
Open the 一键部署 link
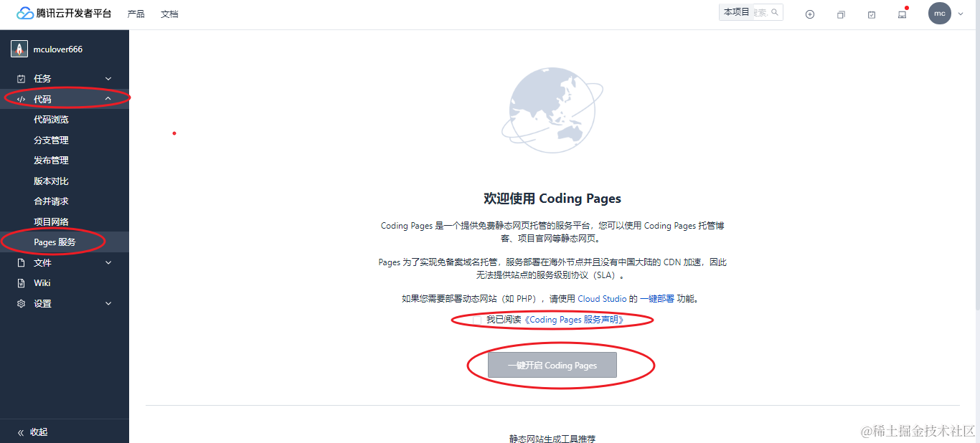(x=657, y=299)
